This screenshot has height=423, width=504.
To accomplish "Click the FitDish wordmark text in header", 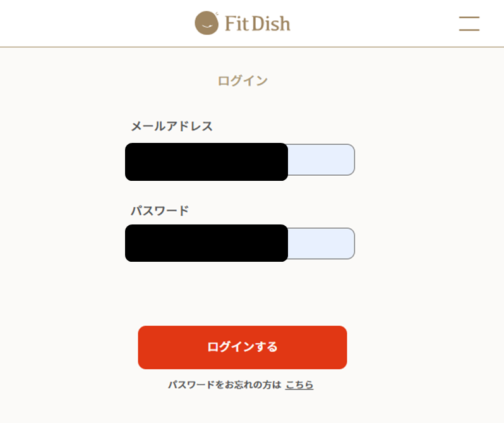I will pos(257,24).
